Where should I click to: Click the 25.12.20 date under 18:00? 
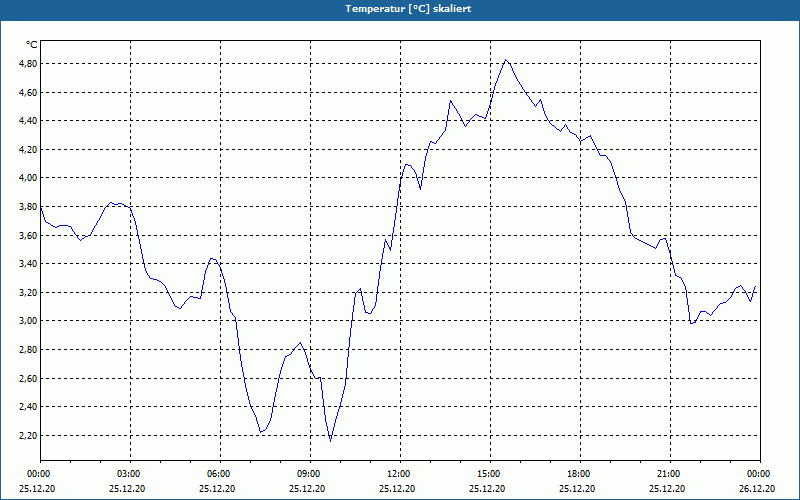click(577, 488)
